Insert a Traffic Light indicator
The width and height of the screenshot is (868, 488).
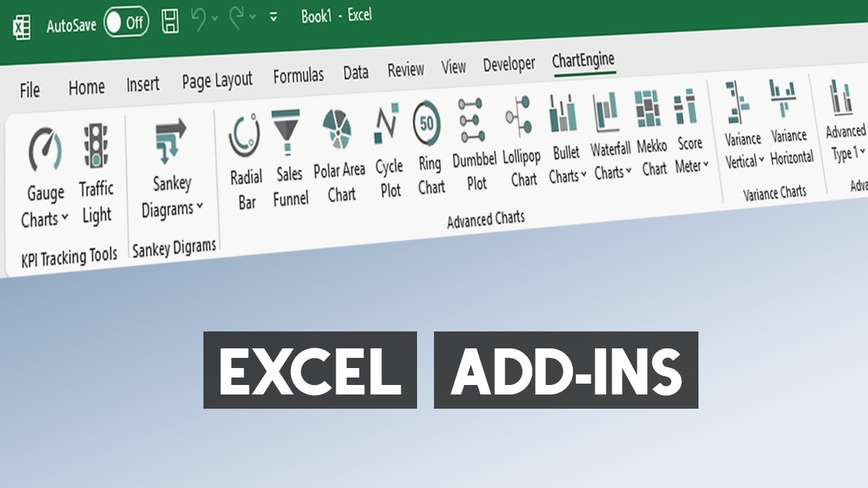pyautogui.click(x=96, y=174)
